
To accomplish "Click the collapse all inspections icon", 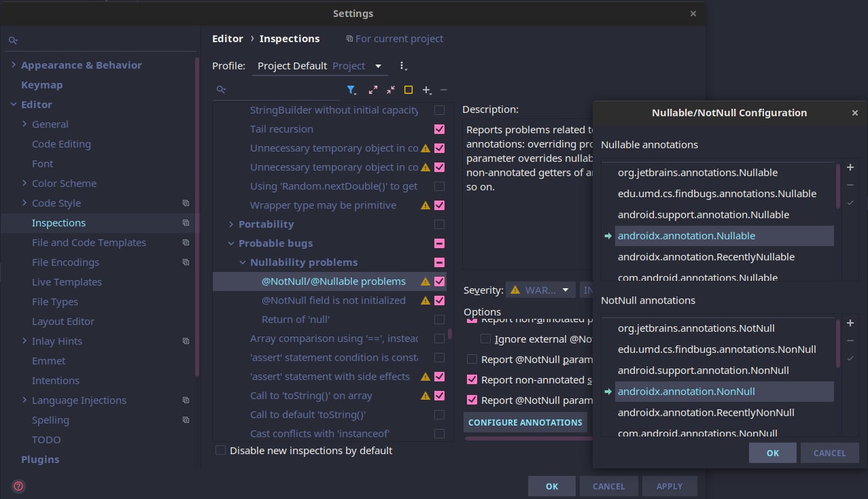I will (391, 90).
